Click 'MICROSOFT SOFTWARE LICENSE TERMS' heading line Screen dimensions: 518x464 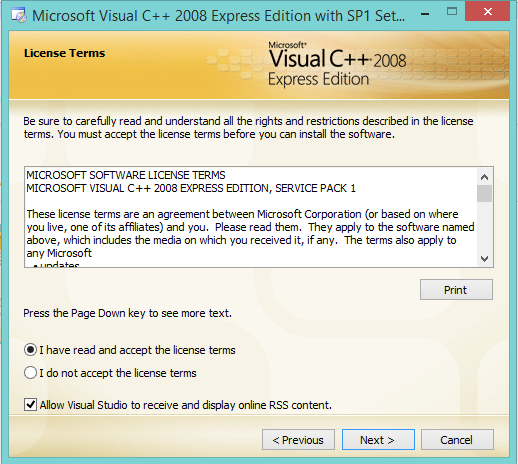(x=126, y=175)
